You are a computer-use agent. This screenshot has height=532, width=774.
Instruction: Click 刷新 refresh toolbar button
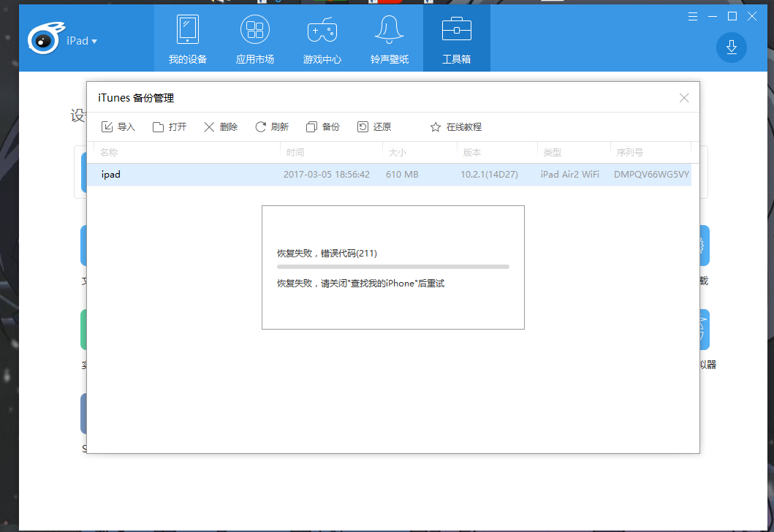point(272,127)
